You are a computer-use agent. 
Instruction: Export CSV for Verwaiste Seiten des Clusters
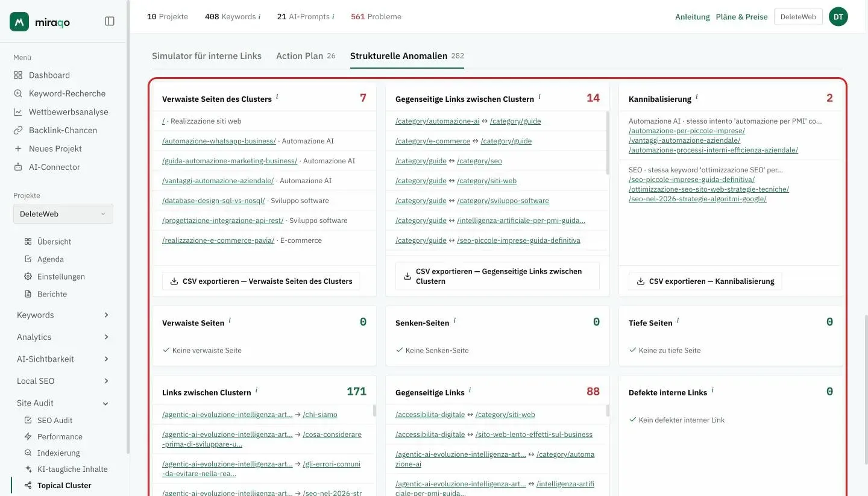pos(261,281)
